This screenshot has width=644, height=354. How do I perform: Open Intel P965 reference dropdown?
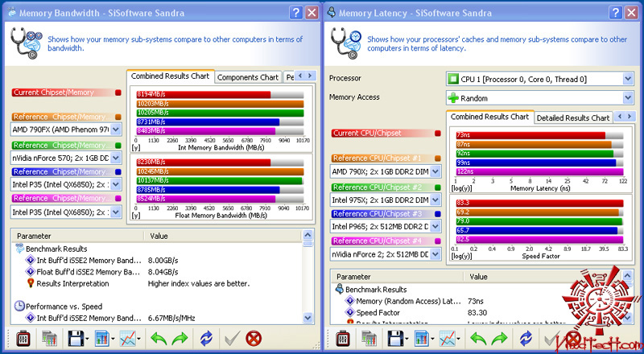(x=436, y=226)
